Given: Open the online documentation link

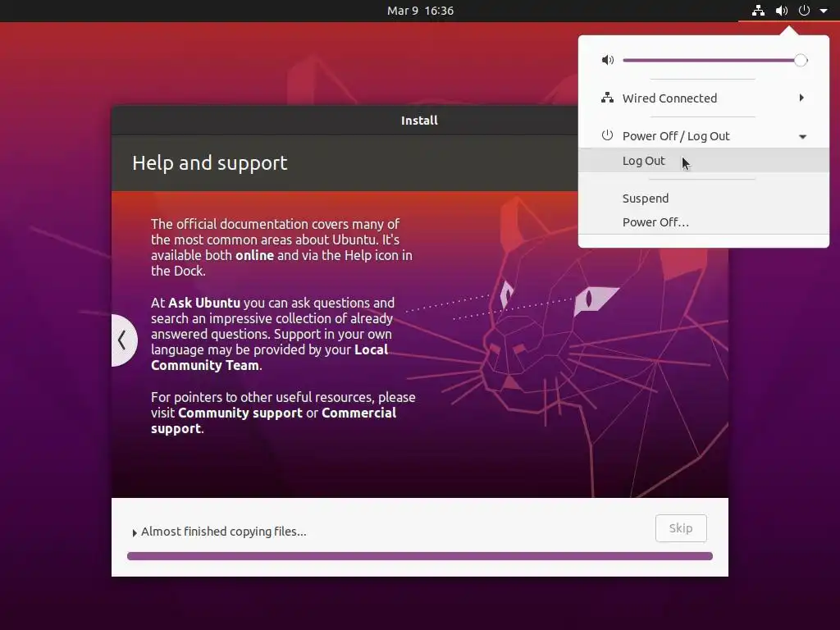Looking at the screenshot, I should click(x=254, y=256).
